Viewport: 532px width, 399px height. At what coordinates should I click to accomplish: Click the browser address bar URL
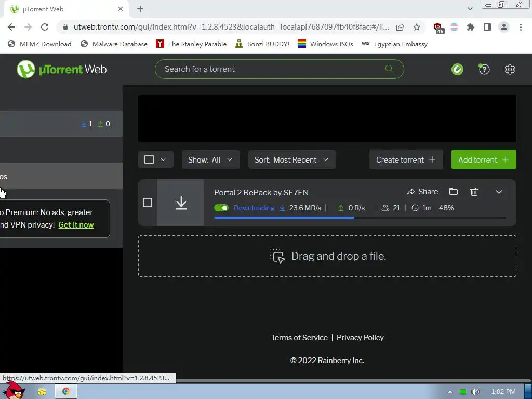(x=231, y=27)
